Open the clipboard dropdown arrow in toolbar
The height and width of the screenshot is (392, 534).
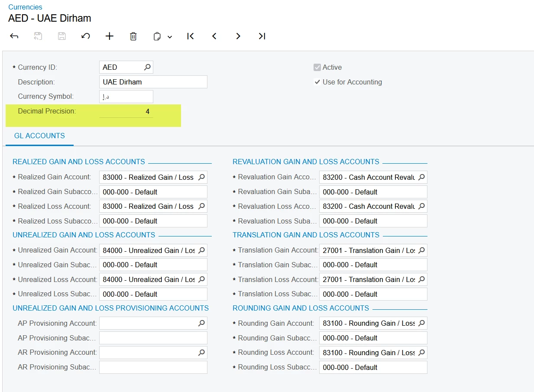170,37
